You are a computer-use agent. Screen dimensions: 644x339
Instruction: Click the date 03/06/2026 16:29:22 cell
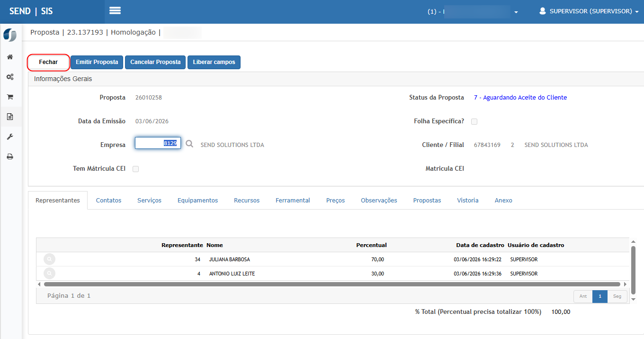pyautogui.click(x=477, y=259)
